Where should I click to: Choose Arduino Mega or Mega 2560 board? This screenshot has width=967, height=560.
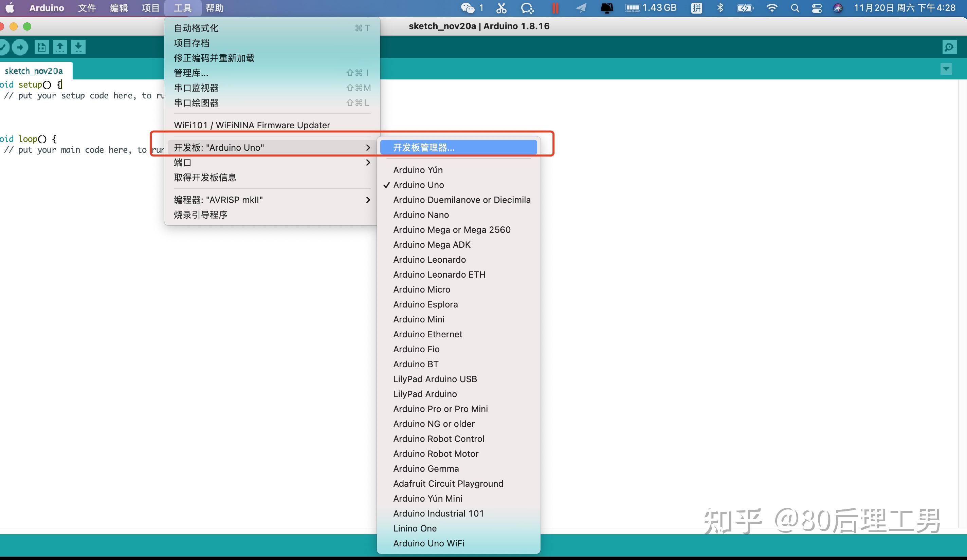point(452,230)
